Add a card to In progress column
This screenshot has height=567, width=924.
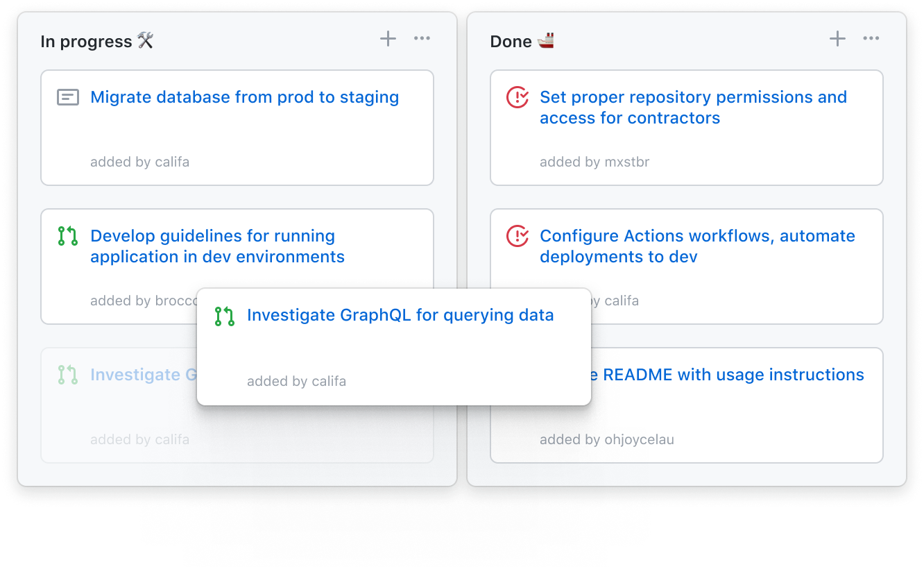tap(388, 39)
